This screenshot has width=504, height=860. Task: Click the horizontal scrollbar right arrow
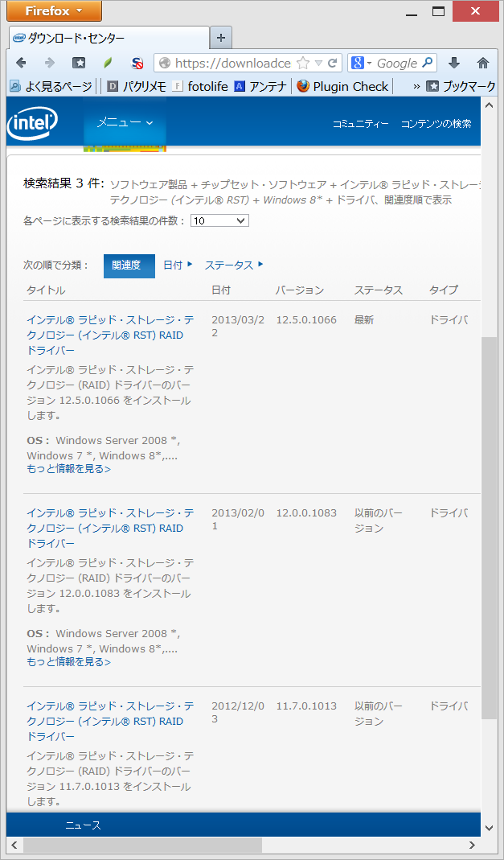click(x=473, y=844)
